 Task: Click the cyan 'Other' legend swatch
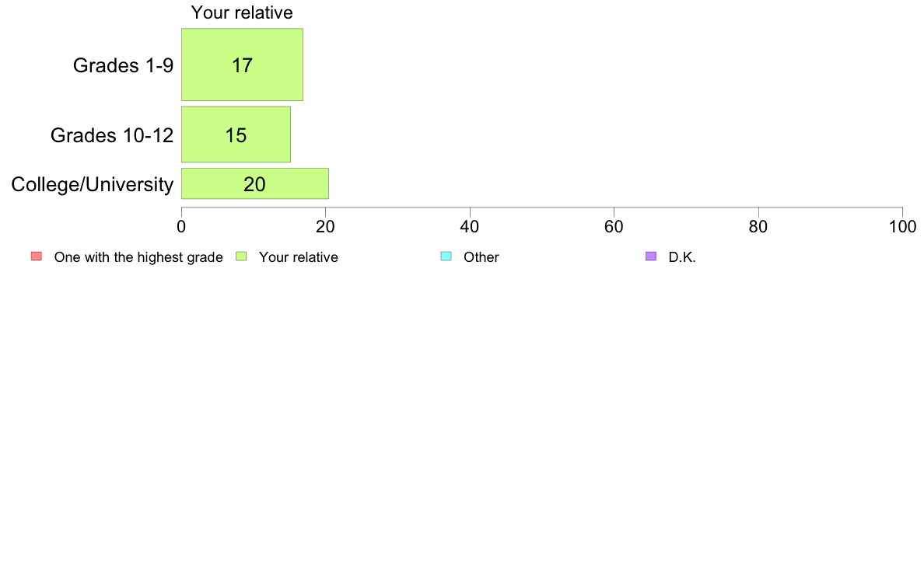coord(446,256)
